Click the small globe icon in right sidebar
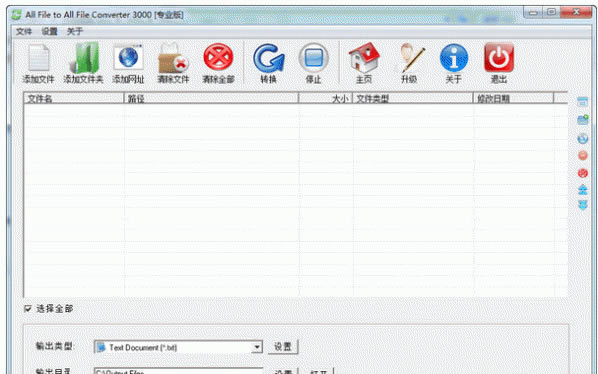598x374 pixels. click(x=582, y=139)
